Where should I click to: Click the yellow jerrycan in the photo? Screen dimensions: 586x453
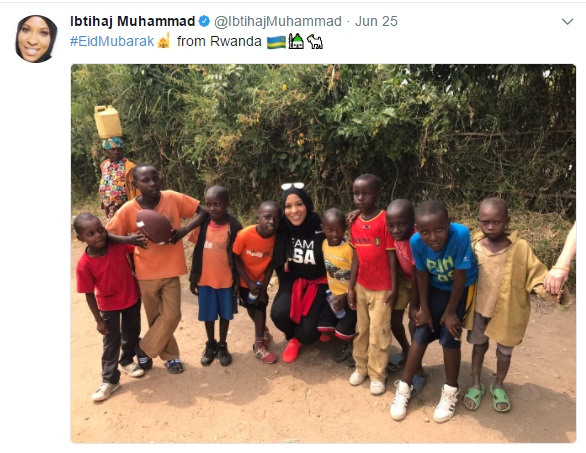point(108,122)
